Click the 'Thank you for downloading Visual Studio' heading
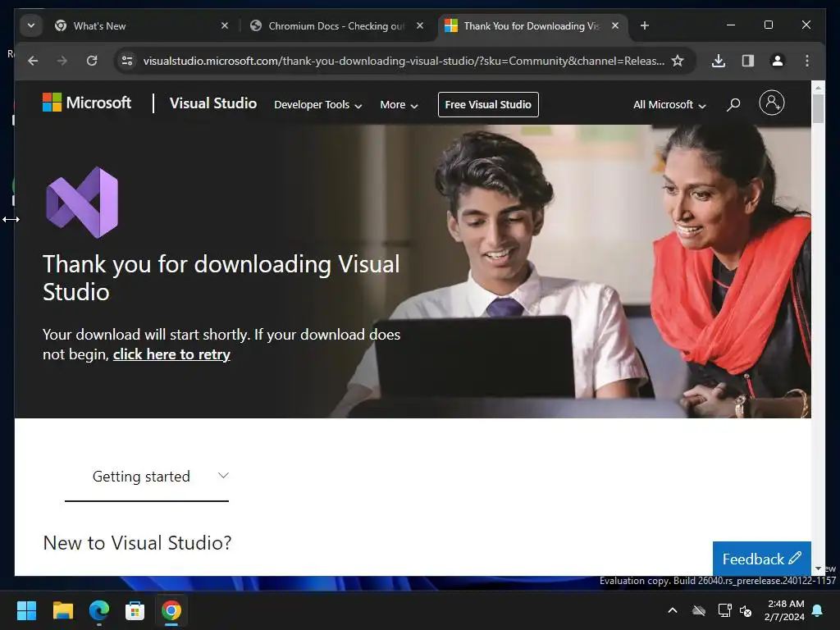This screenshot has width=840, height=630. point(221,278)
